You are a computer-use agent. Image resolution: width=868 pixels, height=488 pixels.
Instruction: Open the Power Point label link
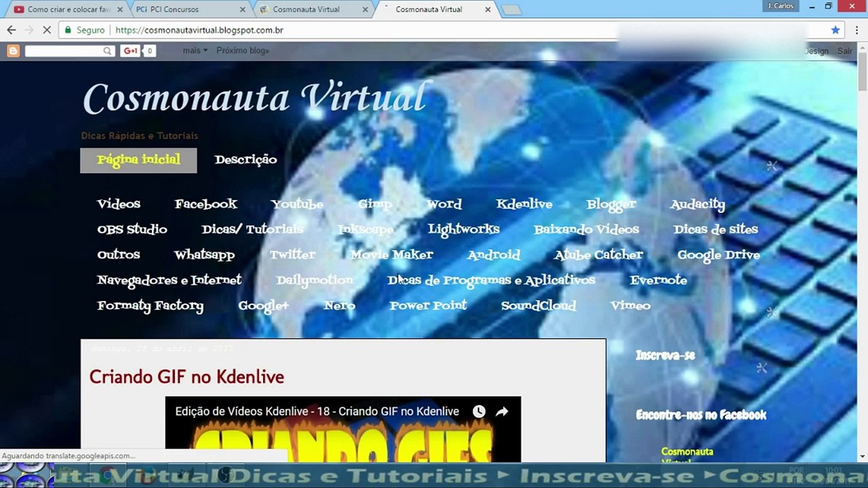click(428, 306)
